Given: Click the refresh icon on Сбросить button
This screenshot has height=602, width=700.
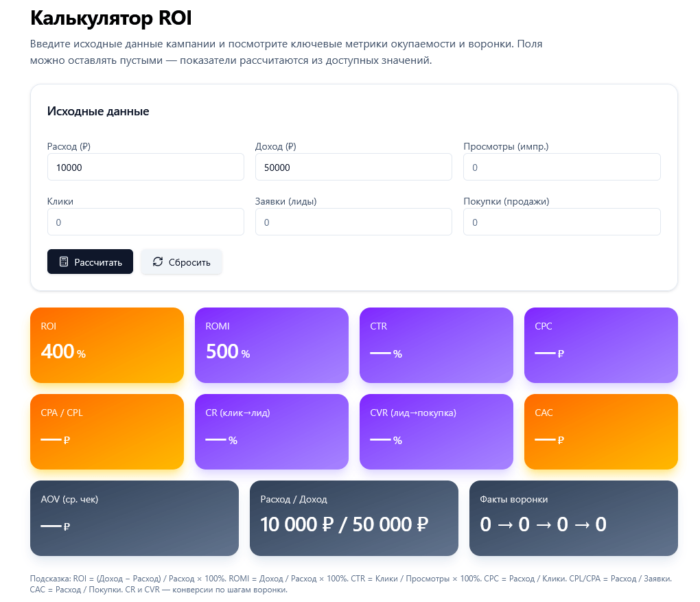Looking at the screenshot, I should point(158,262).
